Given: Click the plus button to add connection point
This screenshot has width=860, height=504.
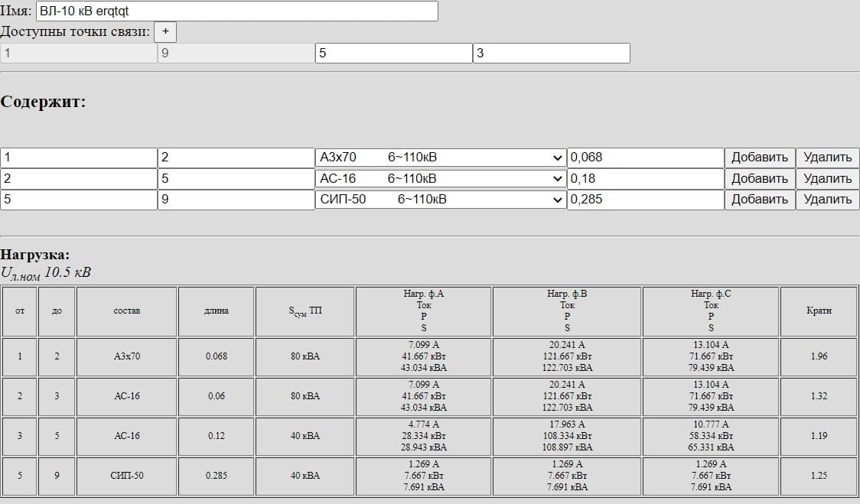Looking at the screenshot, I should click(x=165, y=31).
